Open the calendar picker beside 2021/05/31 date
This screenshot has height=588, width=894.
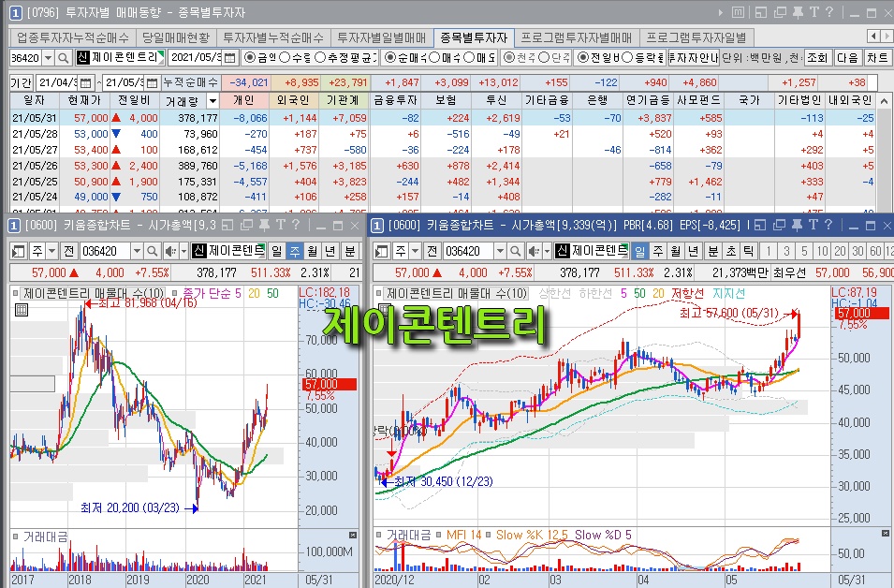click(229, 58)
